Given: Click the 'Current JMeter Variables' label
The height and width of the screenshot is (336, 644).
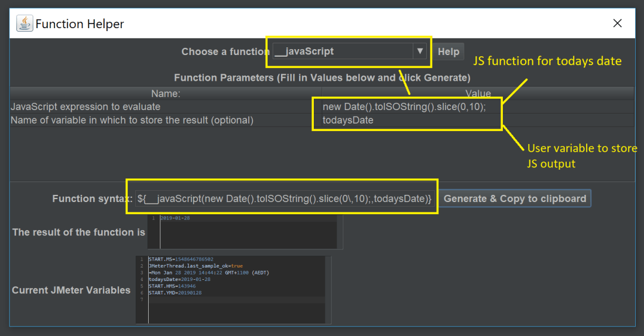Looking at the screenshot, I should click(x=71, y=290).
